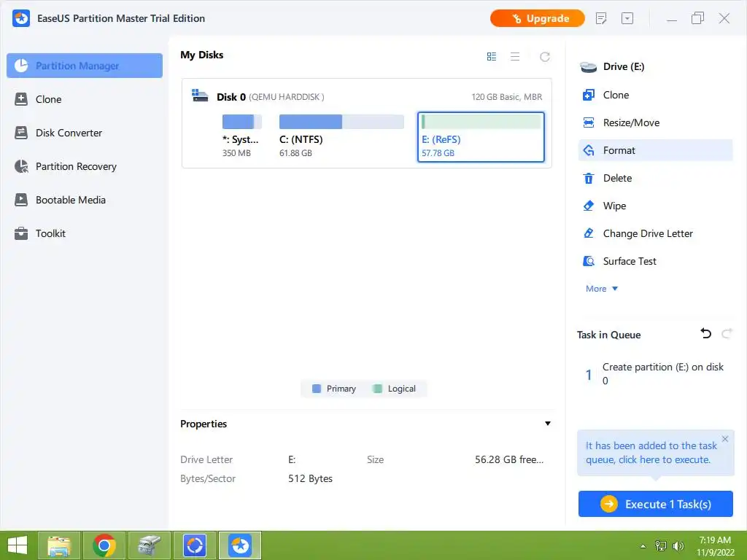This screenshot has height=560, width=747.
Task: Show hidden system tray icons
Action: point(643,545)
